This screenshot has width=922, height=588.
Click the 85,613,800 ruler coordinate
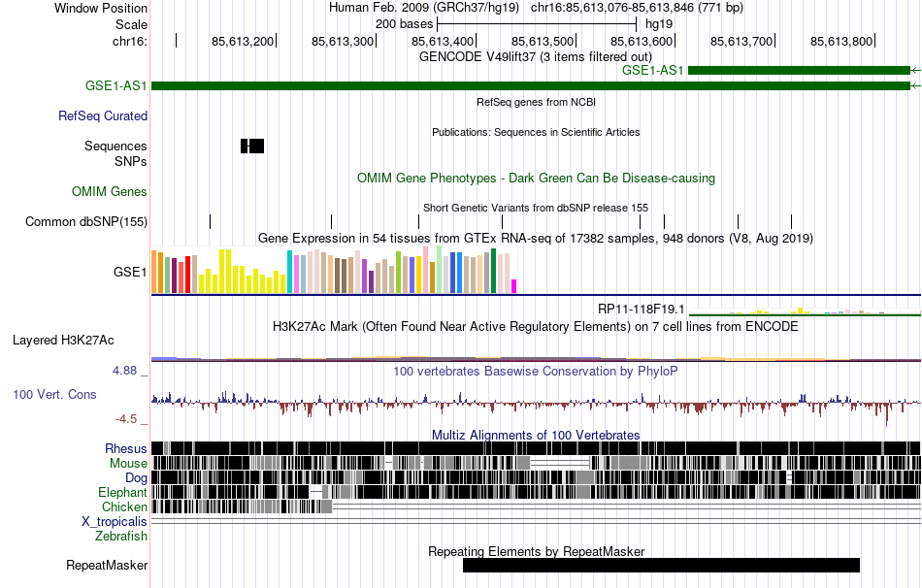(841, 41)
